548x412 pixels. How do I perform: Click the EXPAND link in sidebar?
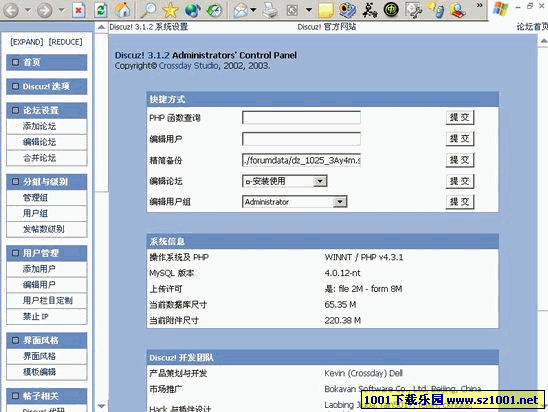[27, 42]
